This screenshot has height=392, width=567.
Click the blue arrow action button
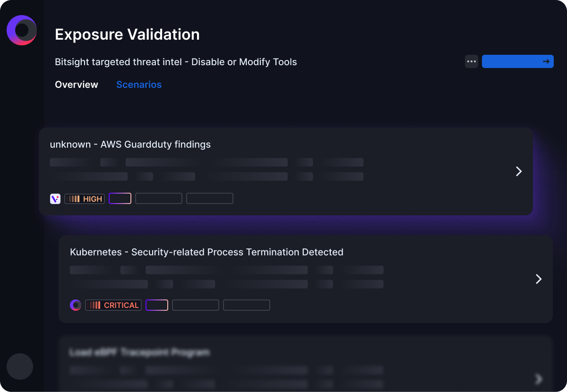518,61
